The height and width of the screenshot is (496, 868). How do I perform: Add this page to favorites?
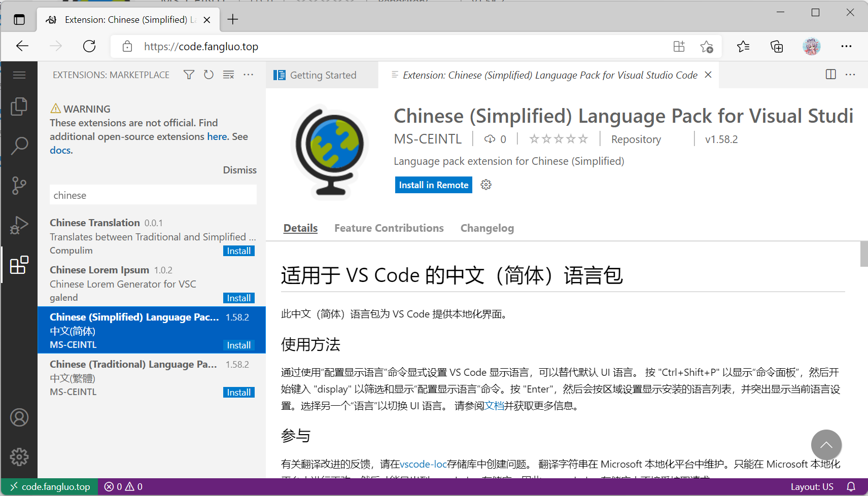(x=707, y=47)
